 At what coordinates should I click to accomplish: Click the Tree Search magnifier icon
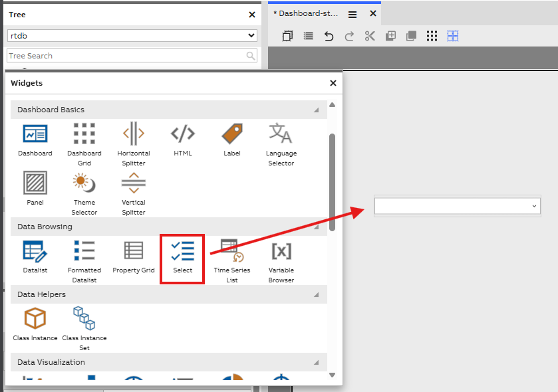coord(251,56)
